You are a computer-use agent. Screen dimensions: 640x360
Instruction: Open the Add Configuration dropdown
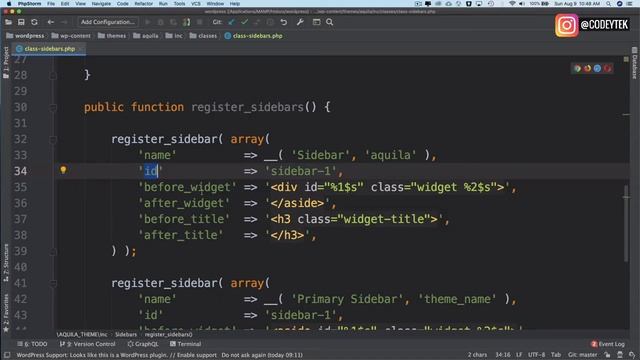[x=107, y=22]
